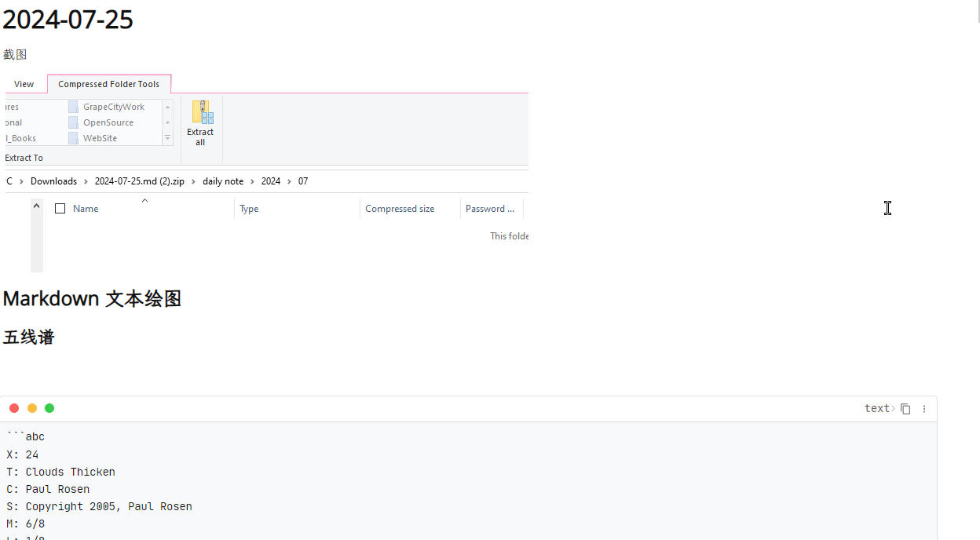This screenshot has height=540, width=980.
Task: Click the C: Paul Rosen code line
Action: click(48, 489)
